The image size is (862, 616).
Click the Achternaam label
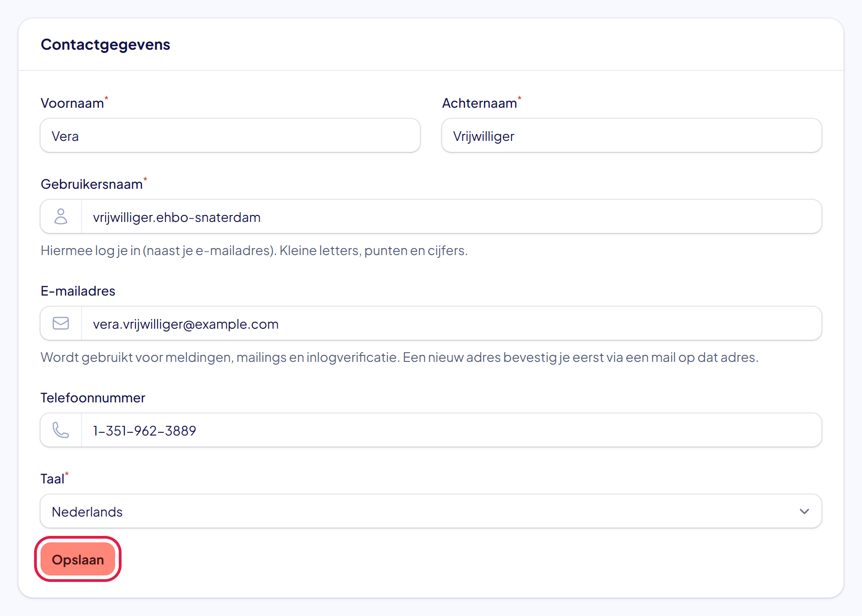[479, 103]
